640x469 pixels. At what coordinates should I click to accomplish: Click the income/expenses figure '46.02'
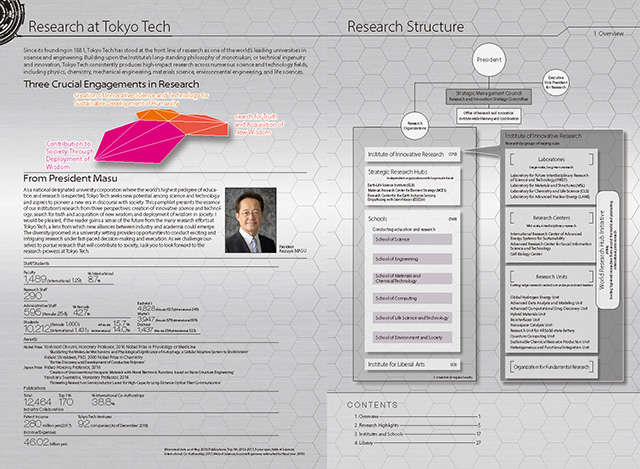[36, 442]
